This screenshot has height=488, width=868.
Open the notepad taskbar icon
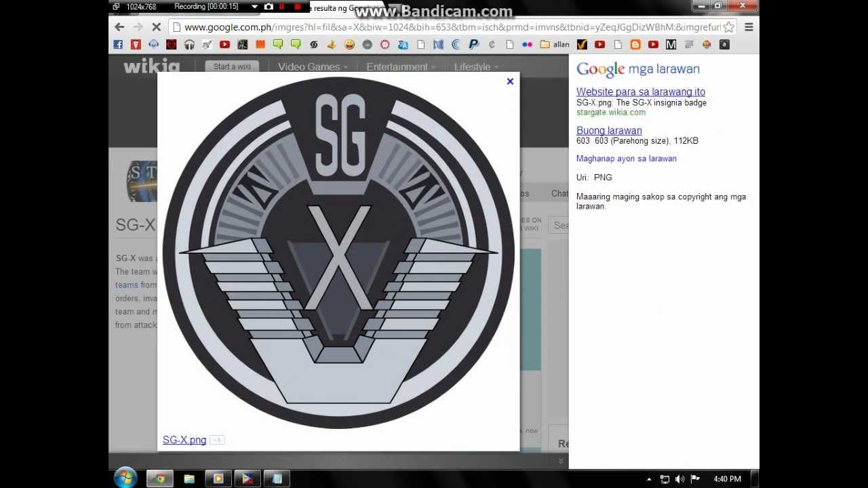[x=277, y=479]
